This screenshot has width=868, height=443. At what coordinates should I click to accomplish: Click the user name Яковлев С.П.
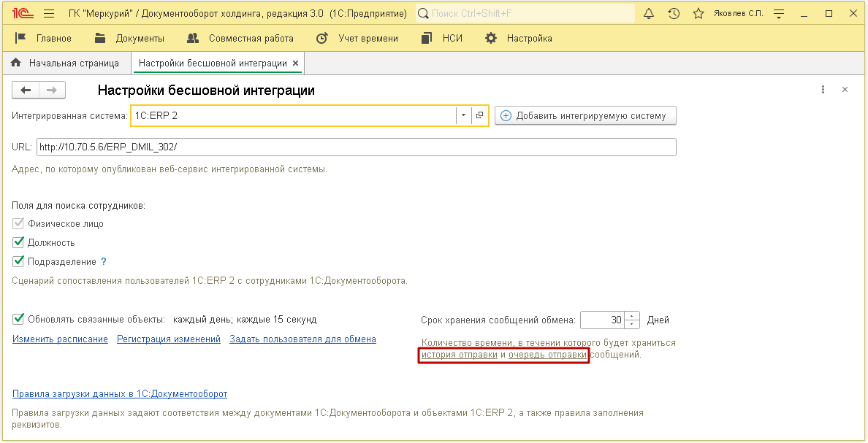coord(738,13)
